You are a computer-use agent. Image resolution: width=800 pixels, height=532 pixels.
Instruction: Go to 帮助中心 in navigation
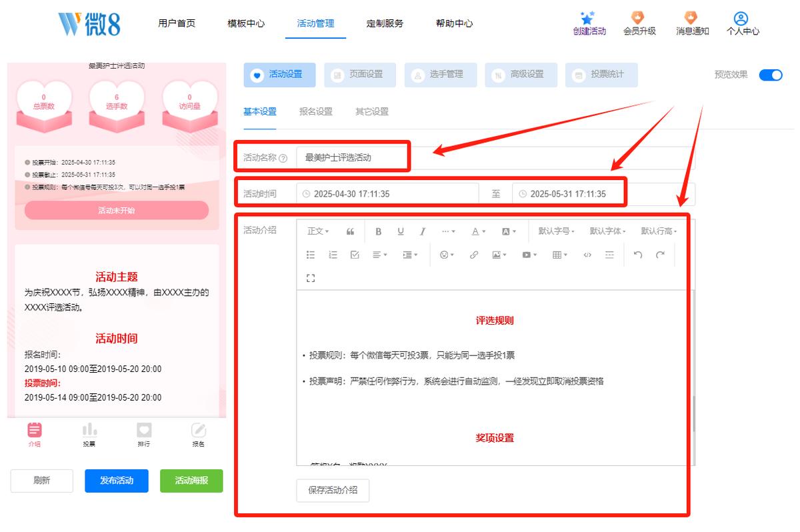pyautogui.click(x=454, y=23)
